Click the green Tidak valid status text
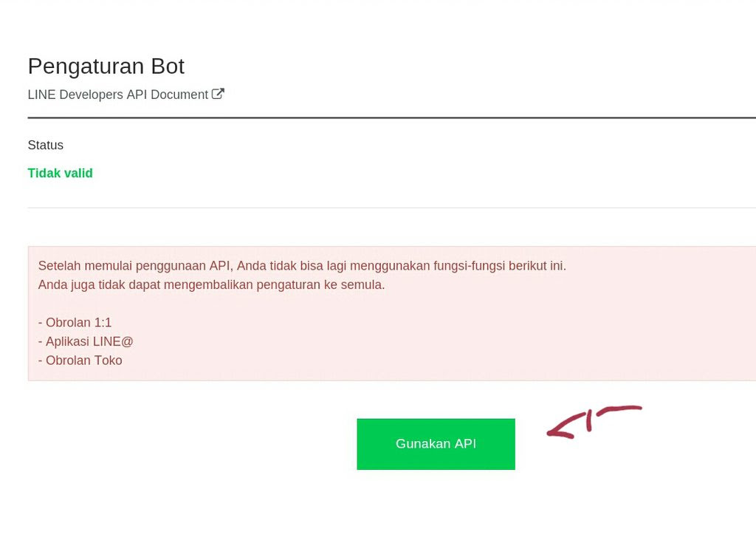Image resolution: width=756 pixels, height=540 pixels. pyautogui.click(x=61, y=174)
